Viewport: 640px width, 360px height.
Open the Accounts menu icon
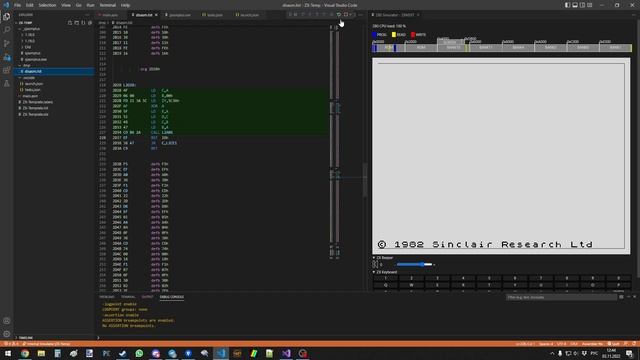coord(7,321)
